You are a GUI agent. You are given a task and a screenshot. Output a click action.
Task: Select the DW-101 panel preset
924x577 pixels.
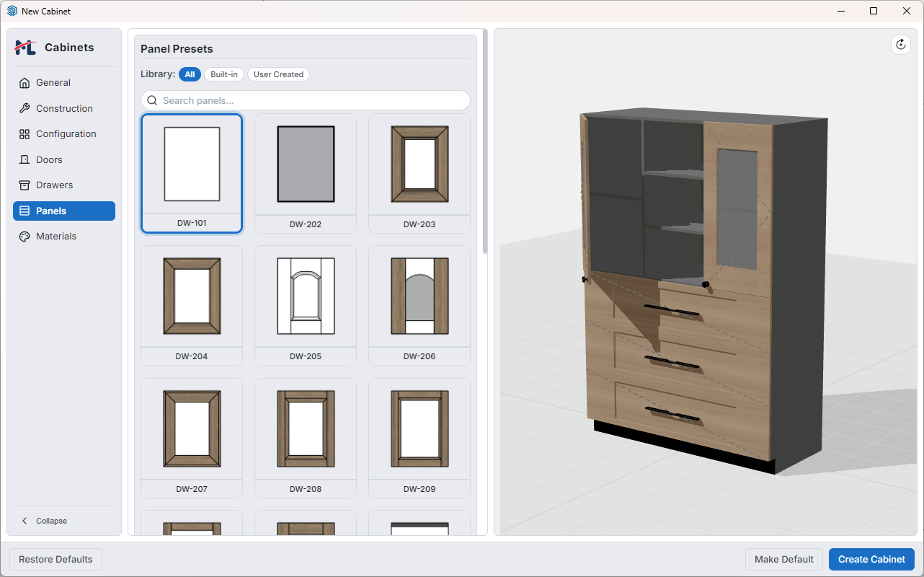pos(192,173)
